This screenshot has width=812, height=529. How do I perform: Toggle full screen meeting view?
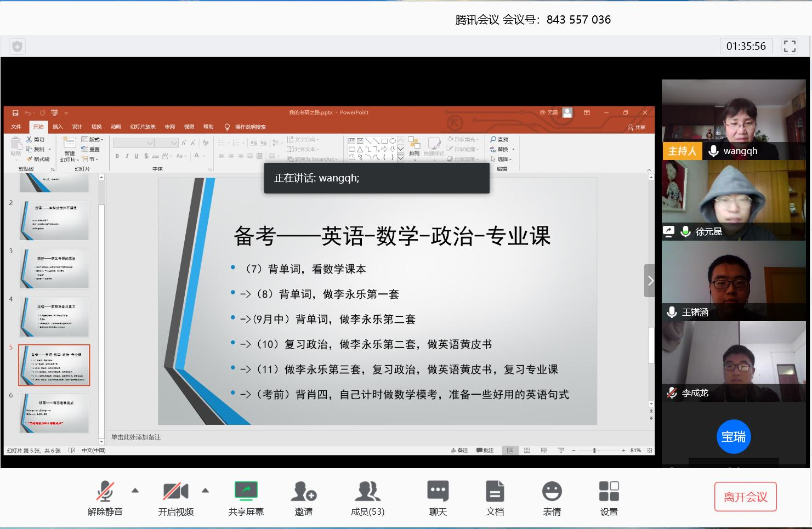click(790, 46)
